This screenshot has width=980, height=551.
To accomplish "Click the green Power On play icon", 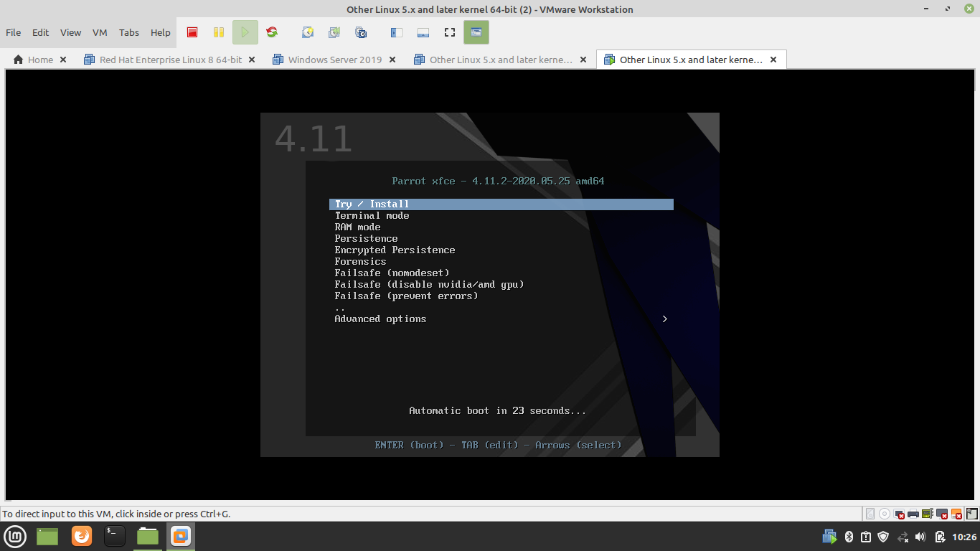I will click(245, 32).
